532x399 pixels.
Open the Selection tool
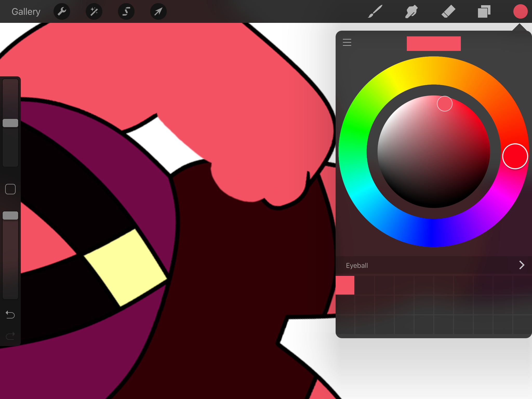[x=126, y=11]
